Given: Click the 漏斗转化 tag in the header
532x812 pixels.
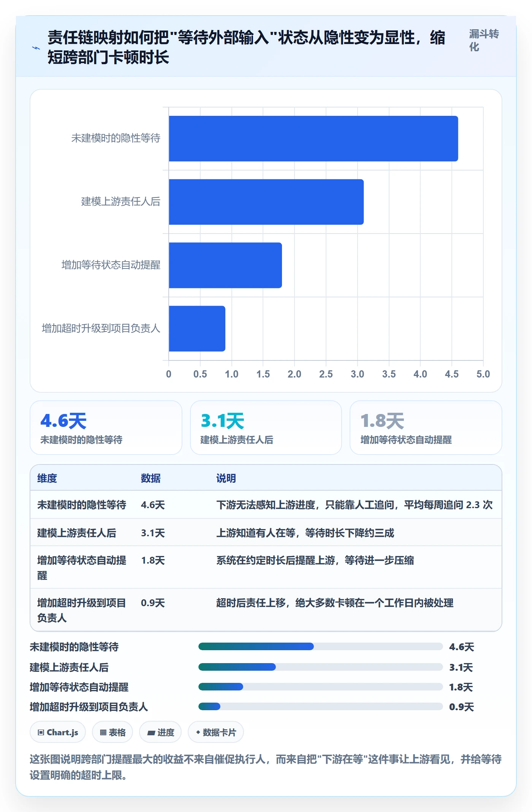Looking at the screenshot, I should click(484, 40).
